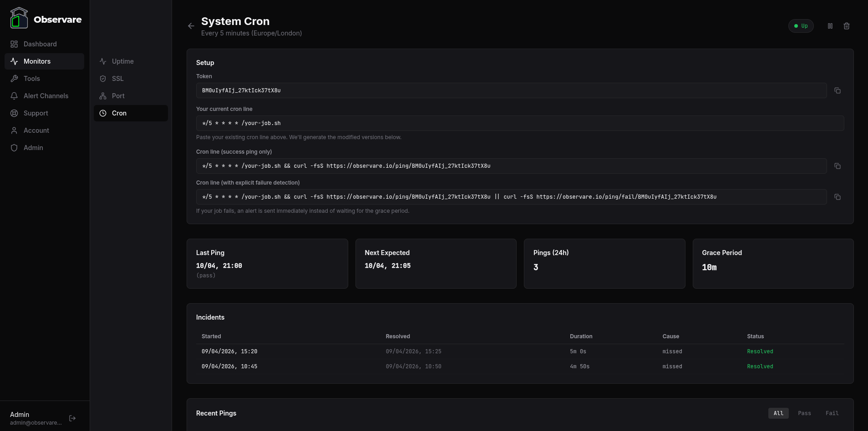Screen dimensions: 868x431
Task: Open the Tools section
Action: point(31,78)
